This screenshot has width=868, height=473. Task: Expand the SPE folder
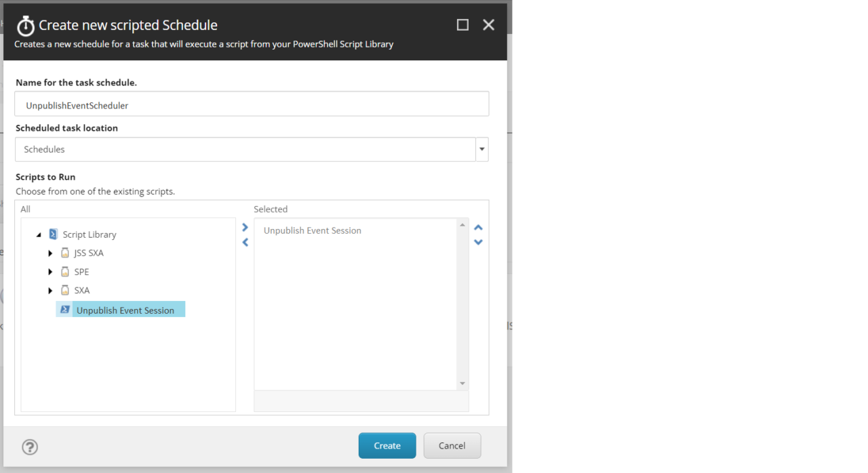pos(50,272)
